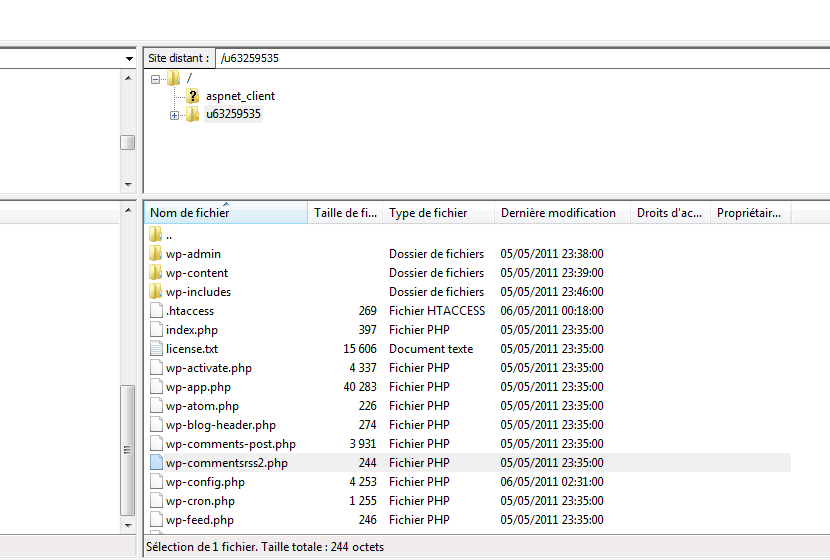Image resolution: width=830 pixels, height=560 pixels.
Task: Click the wp-includes folder icon
Action: [x=155, y=292]
